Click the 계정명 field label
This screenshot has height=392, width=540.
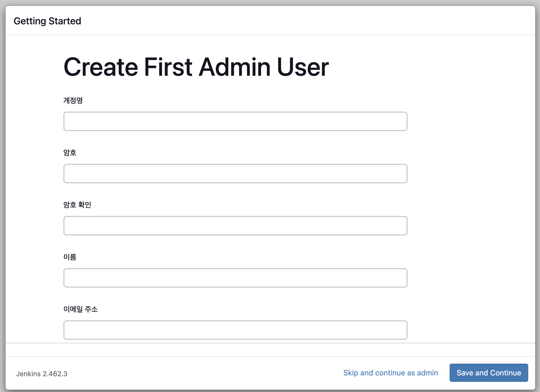73,100
